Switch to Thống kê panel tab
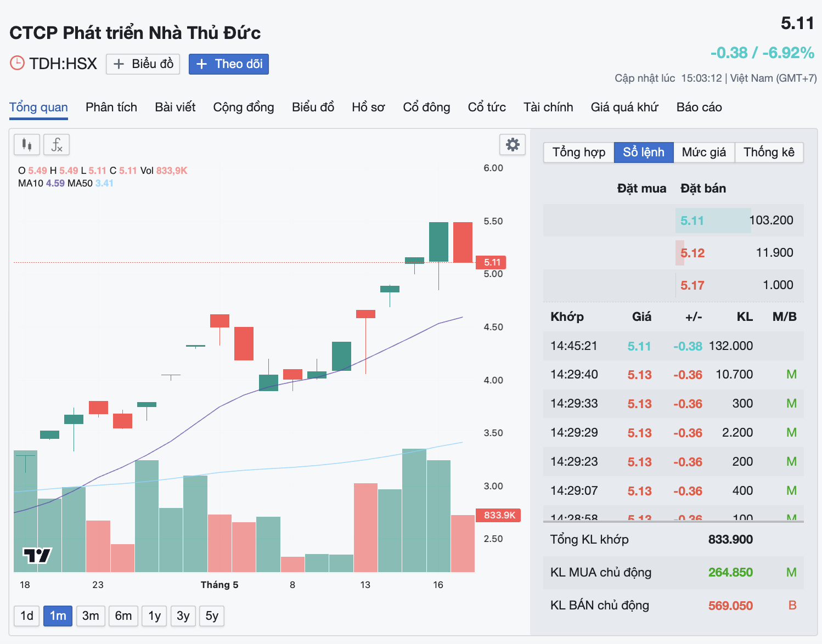This screenshot has width=822, height=644. point(769,152)
